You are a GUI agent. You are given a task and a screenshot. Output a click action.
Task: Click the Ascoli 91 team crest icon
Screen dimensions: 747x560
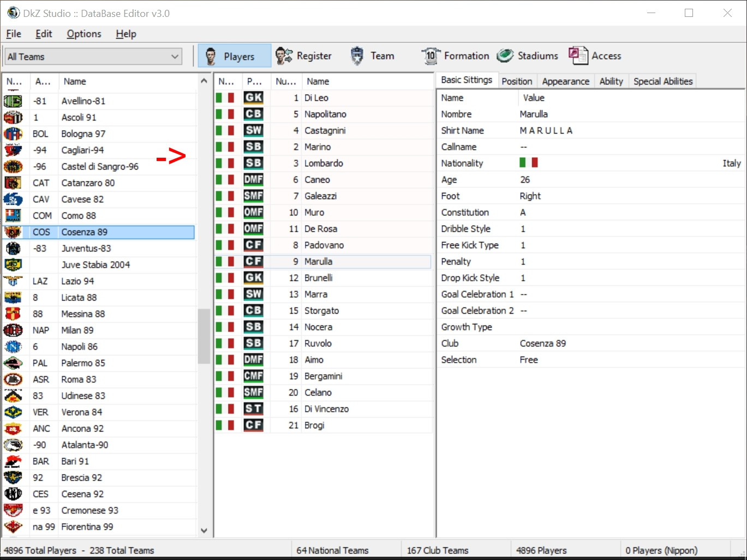(x=13, y=117)
